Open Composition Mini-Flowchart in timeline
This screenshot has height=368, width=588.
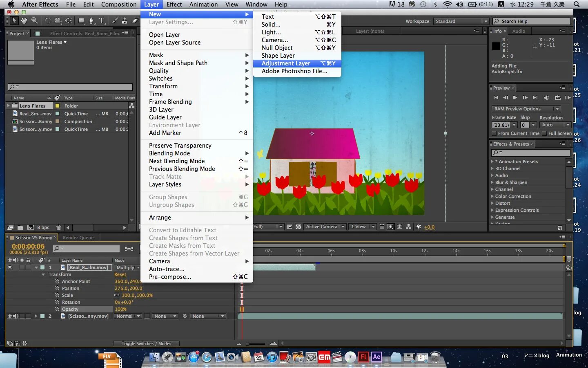click(130, 249)
